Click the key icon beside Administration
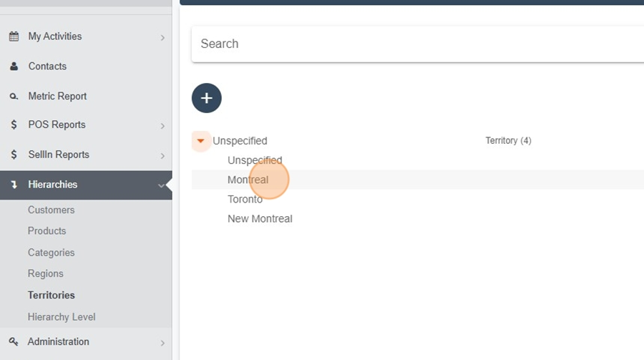Viewport: 644px width, 360px height. click(x=14, y=341)
